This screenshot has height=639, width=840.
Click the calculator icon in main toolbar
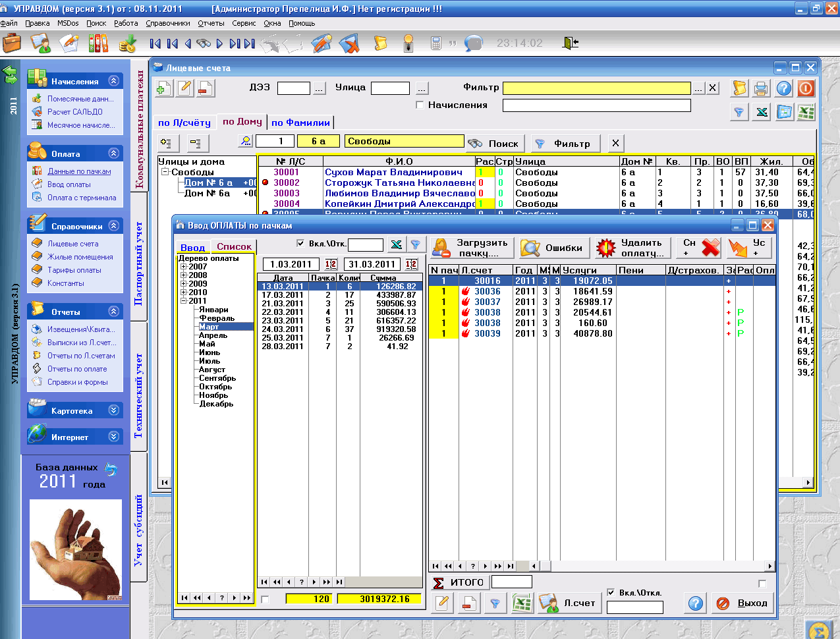tap(435, 43)
